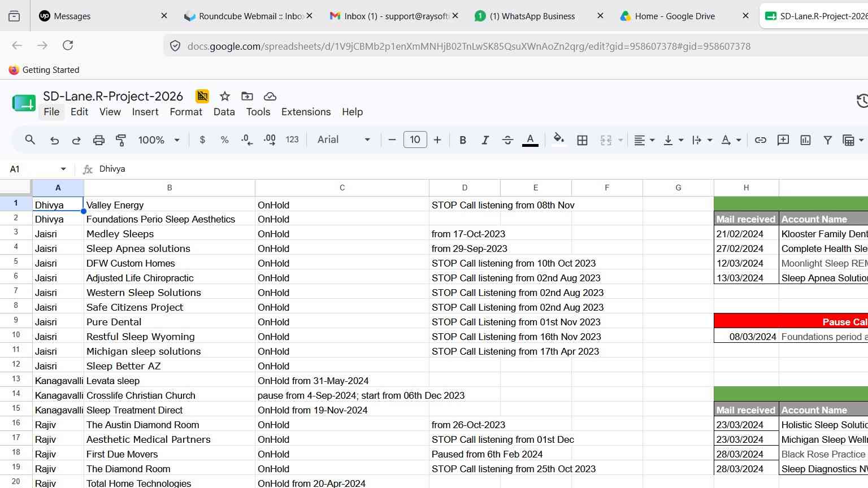The width and height of the screenshot is (868, 488).
Task: Open the Arial font dropdown
Action: click(x=344, y=140)
